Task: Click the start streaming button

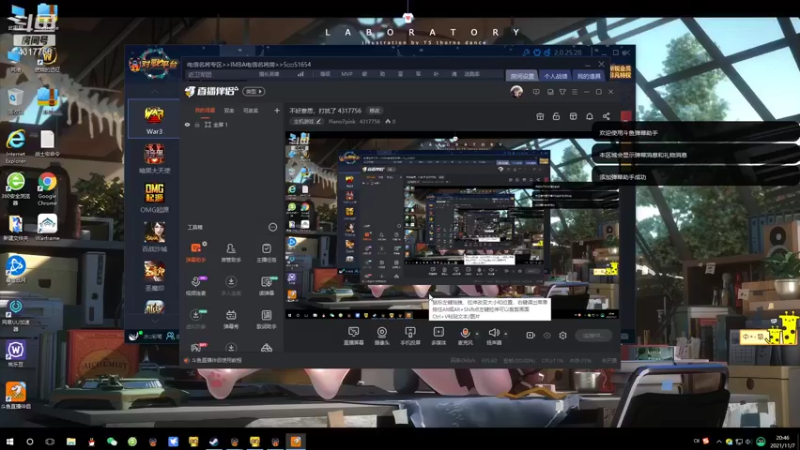Action: [593, 335]
